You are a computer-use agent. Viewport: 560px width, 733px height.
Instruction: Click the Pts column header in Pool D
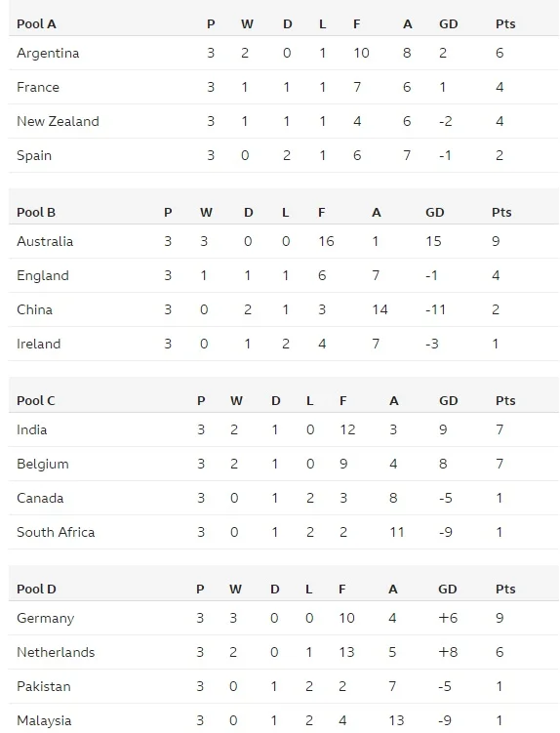tap(505, 589)
